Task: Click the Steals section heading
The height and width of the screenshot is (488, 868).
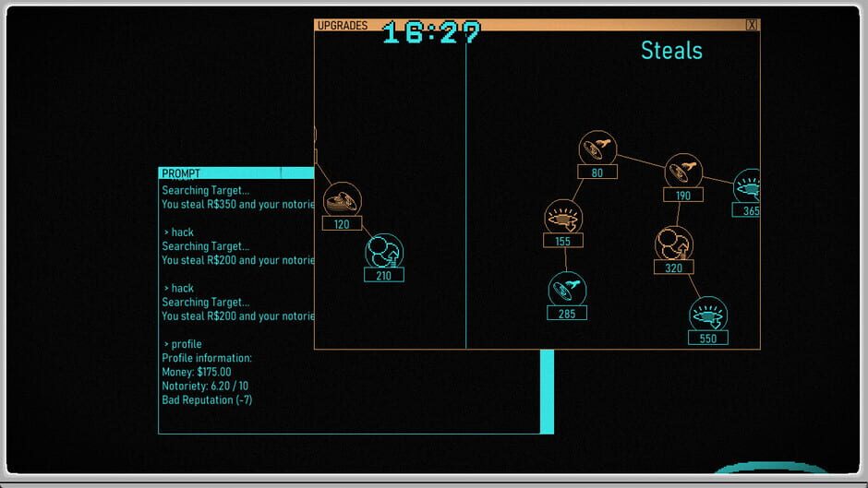Action: tap(671, 51)
